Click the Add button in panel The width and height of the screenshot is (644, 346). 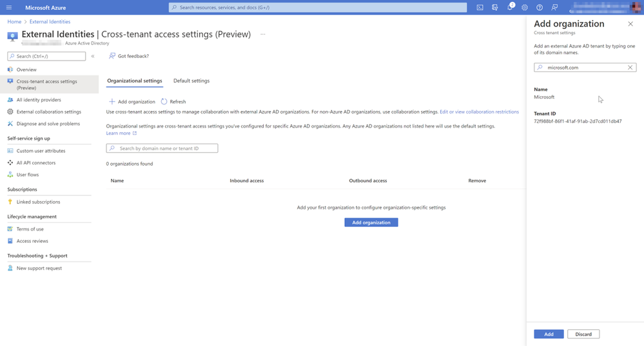(x=549, y=334)
